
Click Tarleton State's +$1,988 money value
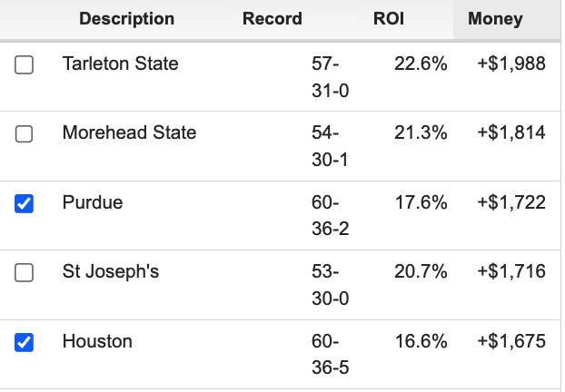[511, 64]
